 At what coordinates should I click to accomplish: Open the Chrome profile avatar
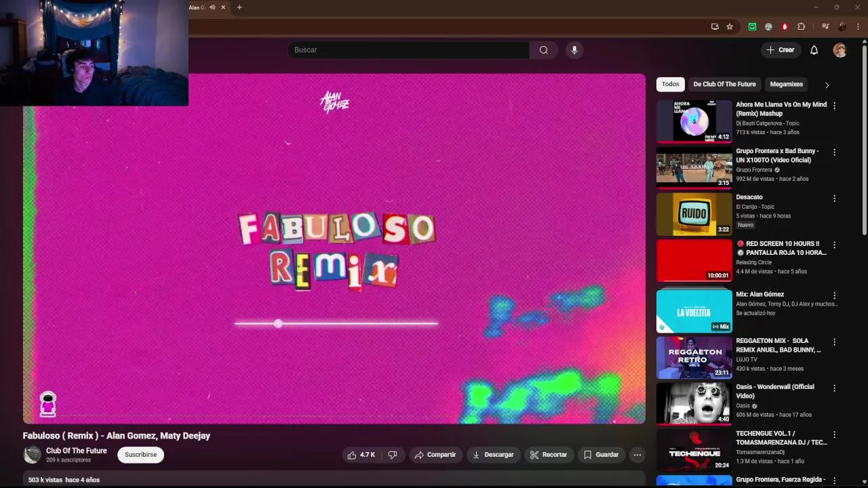(842, 26)
